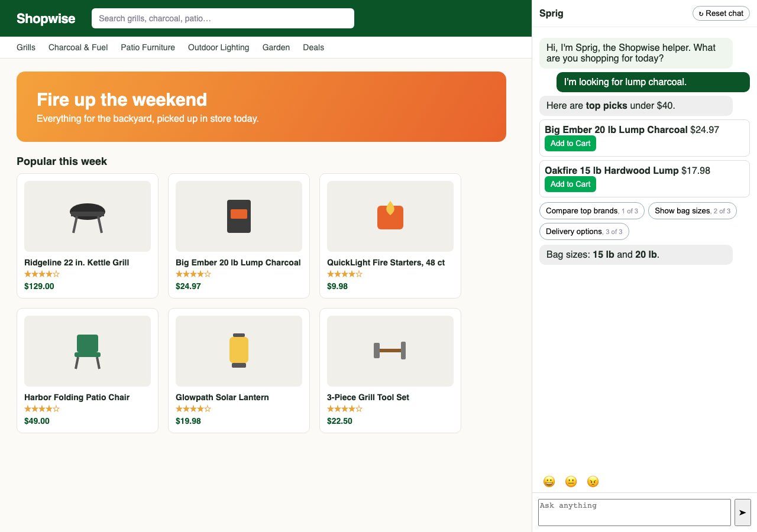The height and width of the screenshot is (532, 757).
Task: Send the chat message with arrow button
Action: 742,512
